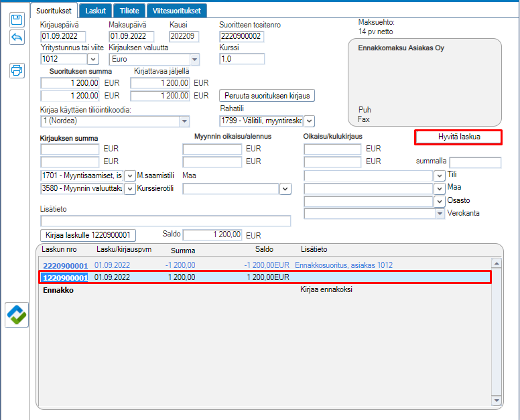Click 'Ennakkosuoritus, asiakas 1012' text
The width and height of the screenshot is (520, 420).
point(344,265)
